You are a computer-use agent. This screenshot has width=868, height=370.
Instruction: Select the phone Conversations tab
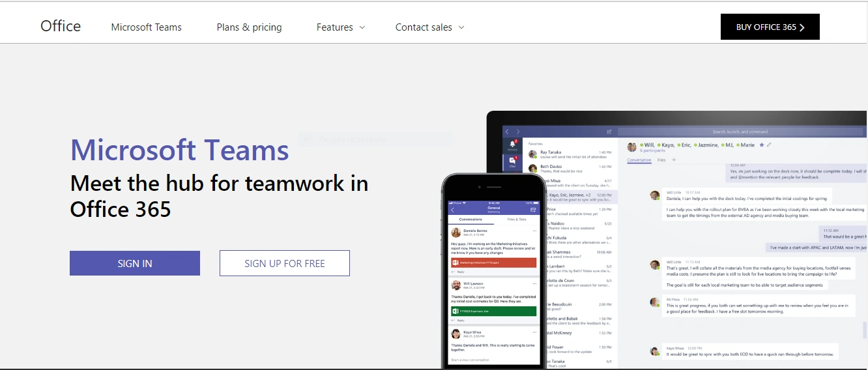pyautogui.click(x=470, y=220)
